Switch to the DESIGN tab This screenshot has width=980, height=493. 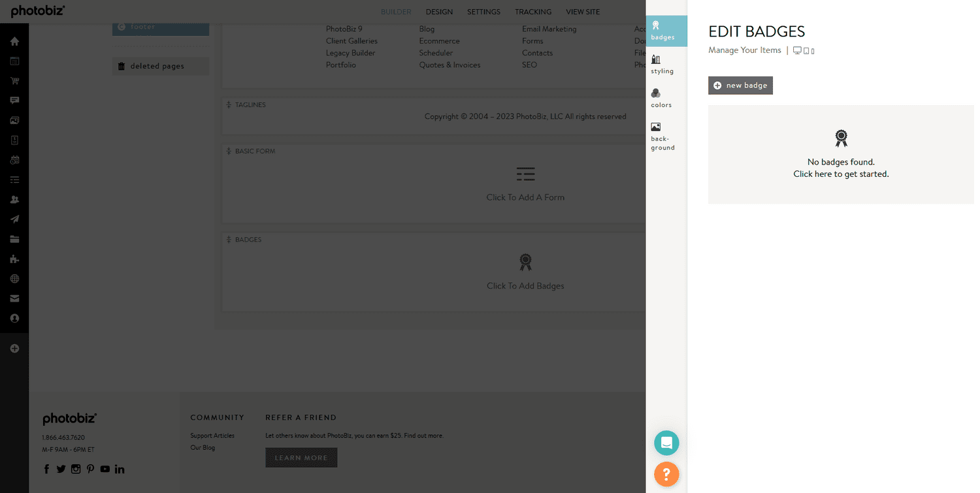(439, 11)
